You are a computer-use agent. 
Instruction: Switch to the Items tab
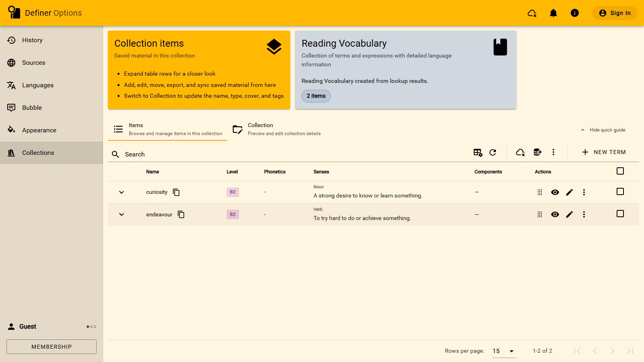pyautogui.click(x=167, y=129)
